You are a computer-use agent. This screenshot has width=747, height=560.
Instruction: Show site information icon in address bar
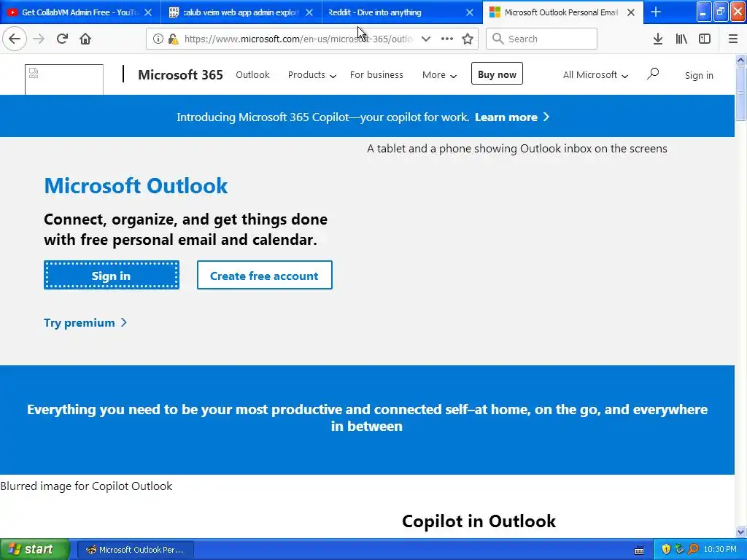click(x=158, y=39)
